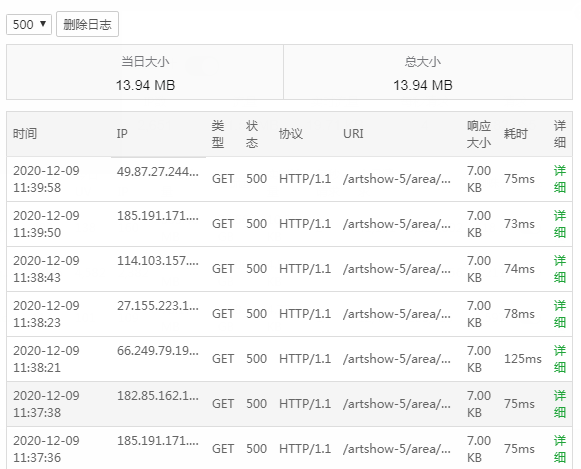Click the truncated IP 66.249.79.19...
The width and height of the screenshot is (581, 469).
coord(158,350)
